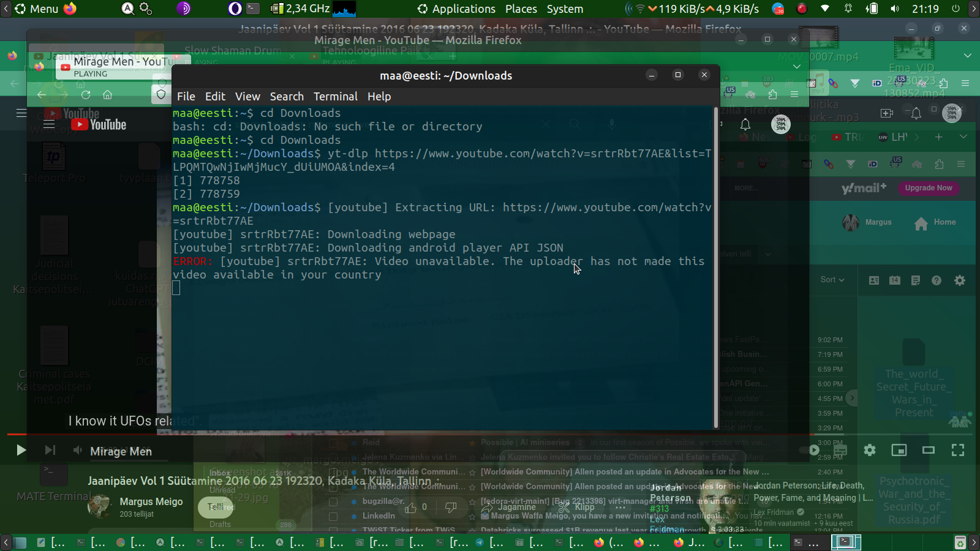Screen dimensions: 980x551
Task: Open YouTube player settings gear
Action: pos(870,451)
